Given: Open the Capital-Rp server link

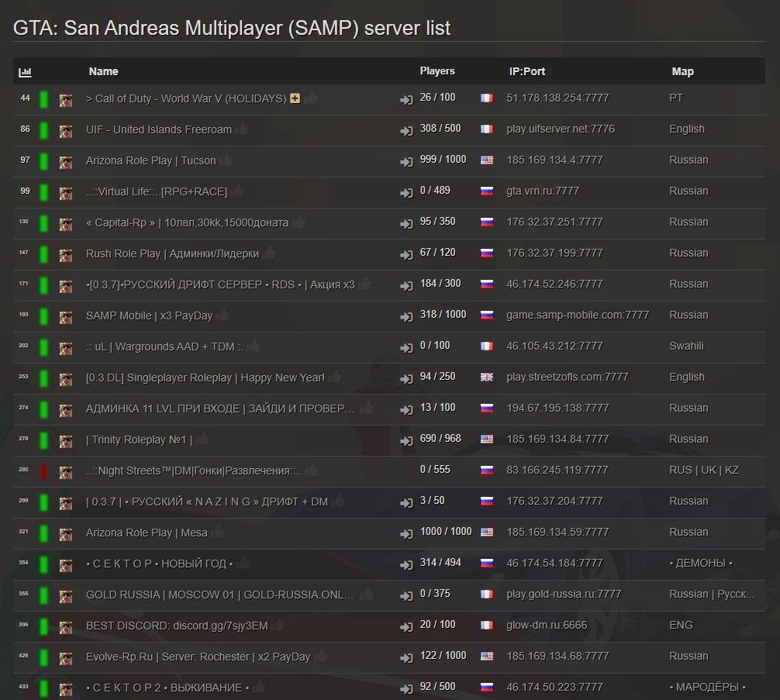Looking at the screenshot, I should click(x=187, y=222).
